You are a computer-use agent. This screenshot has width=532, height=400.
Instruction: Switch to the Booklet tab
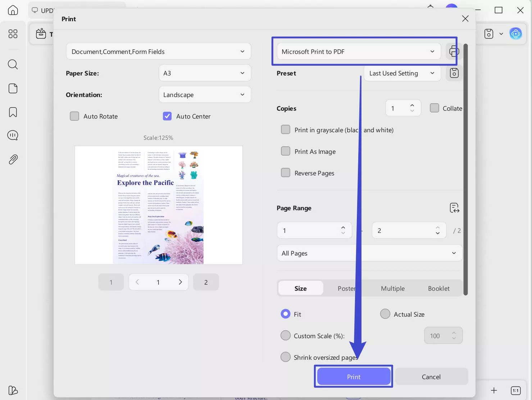tap(438, 288)
